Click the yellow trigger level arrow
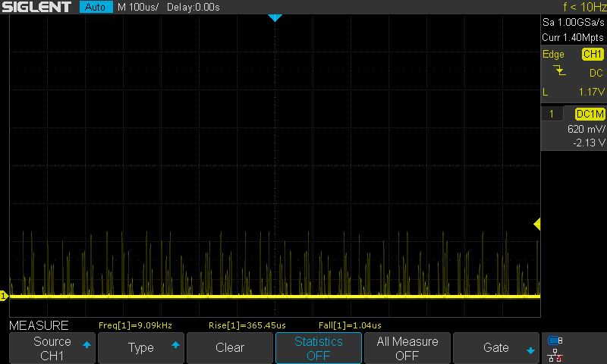607x364 pixels. click(x=537, y=224)
